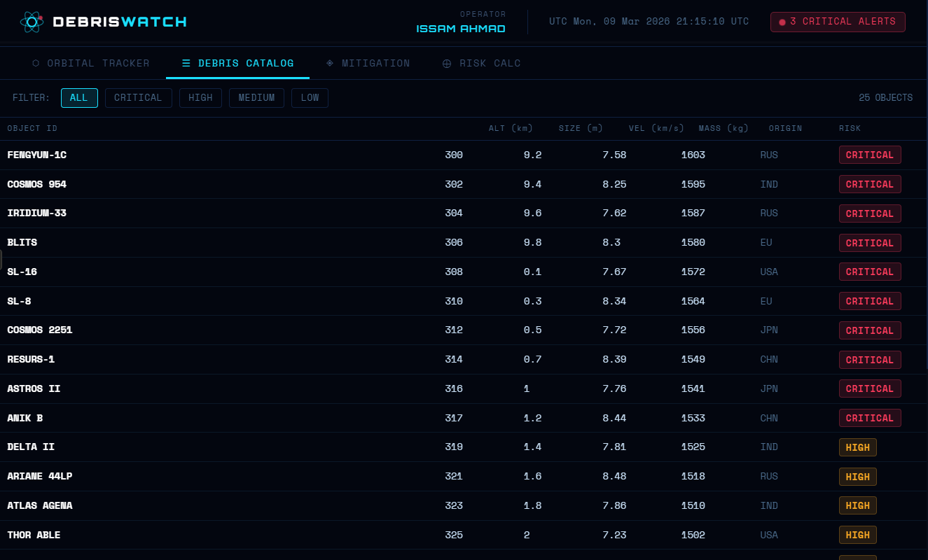Click the CRITICAL badge on IRIDIUM-33 row
Image resolution: width=928 pixels, height=560 pixels.
(x=870, y=213)
